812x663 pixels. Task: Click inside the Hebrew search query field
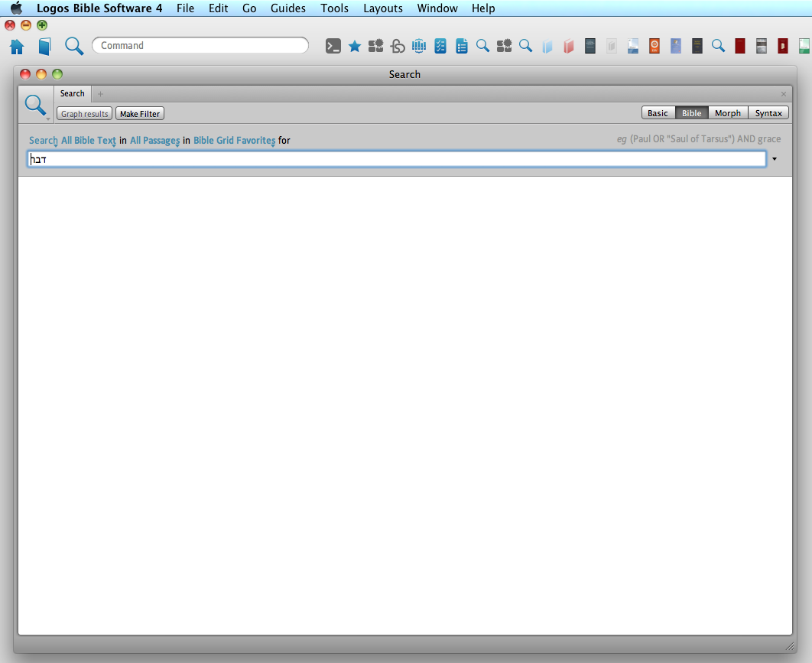(397, 159)
